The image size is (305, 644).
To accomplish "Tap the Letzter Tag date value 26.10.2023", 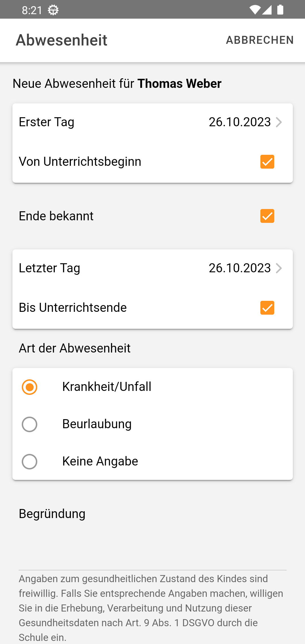I will click(240, 268).
